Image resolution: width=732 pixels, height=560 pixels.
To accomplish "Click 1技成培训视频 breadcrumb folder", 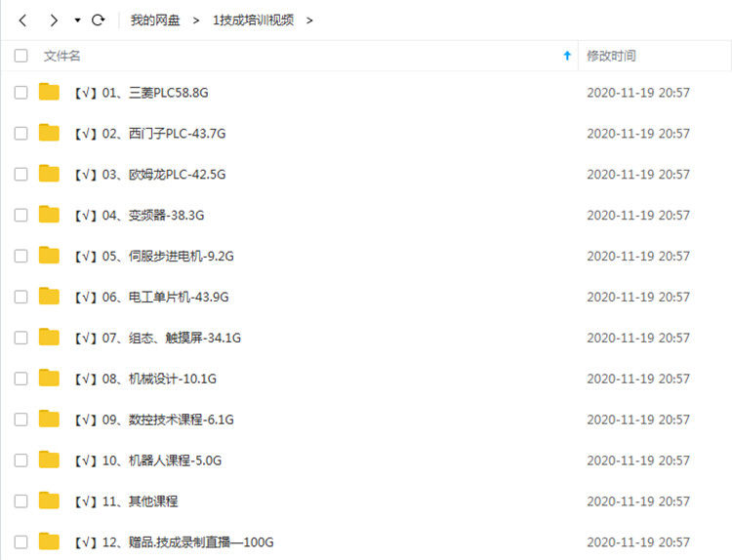I will (x=254, y=20).
